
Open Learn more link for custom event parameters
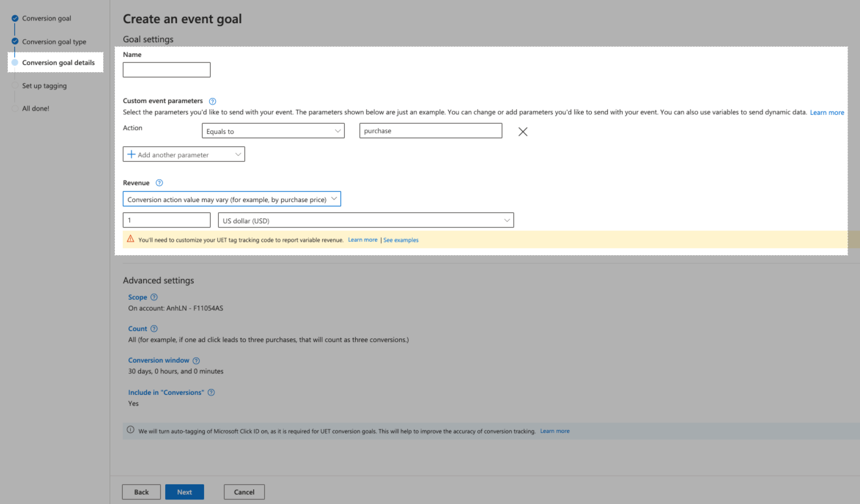(827, 113)
